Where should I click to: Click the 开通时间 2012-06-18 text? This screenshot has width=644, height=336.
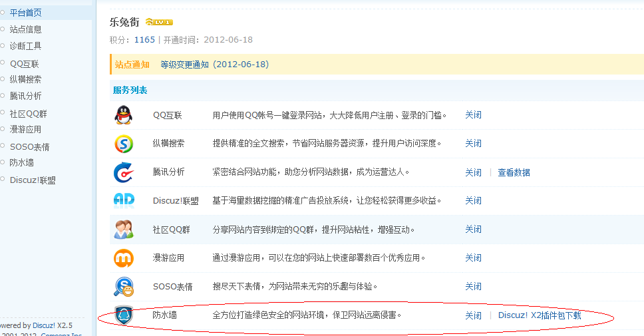[x=208, y=40]
